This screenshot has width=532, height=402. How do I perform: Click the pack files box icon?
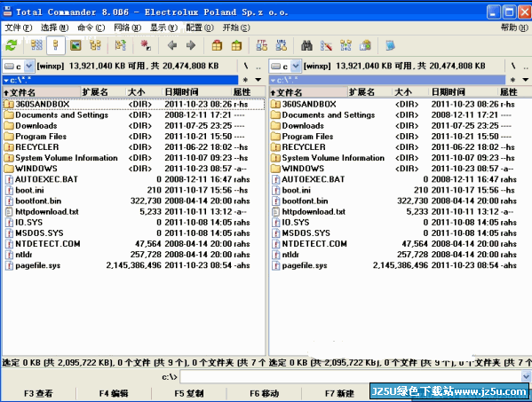click(x=217, y=45)
